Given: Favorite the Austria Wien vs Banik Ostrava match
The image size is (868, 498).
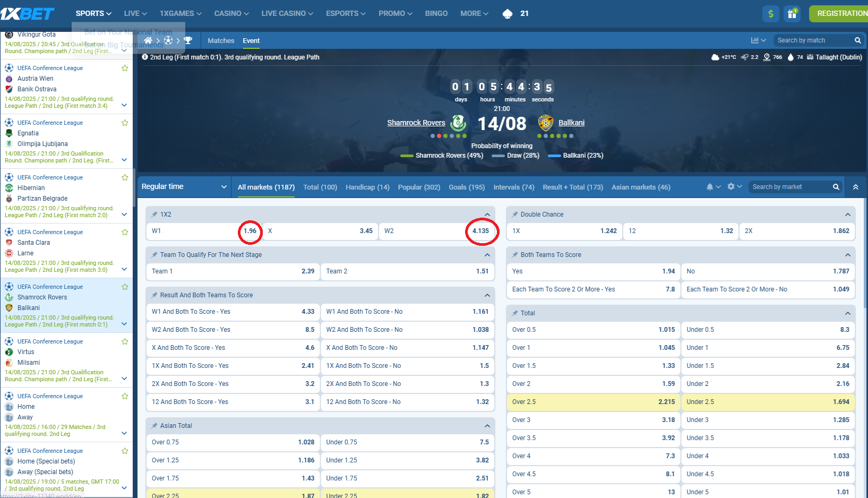Looking at the screenshot, I should 125,68.
